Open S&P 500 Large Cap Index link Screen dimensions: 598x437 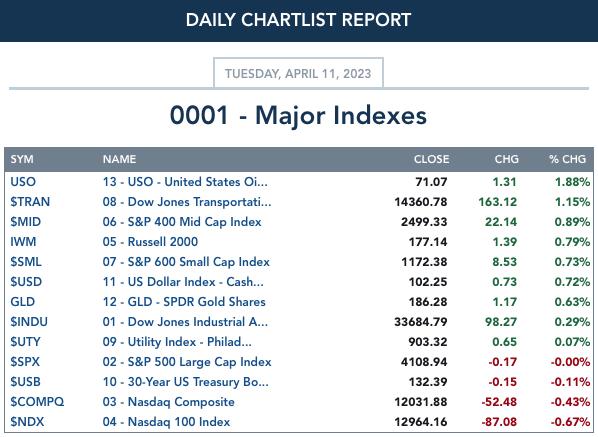click(187, 361)
